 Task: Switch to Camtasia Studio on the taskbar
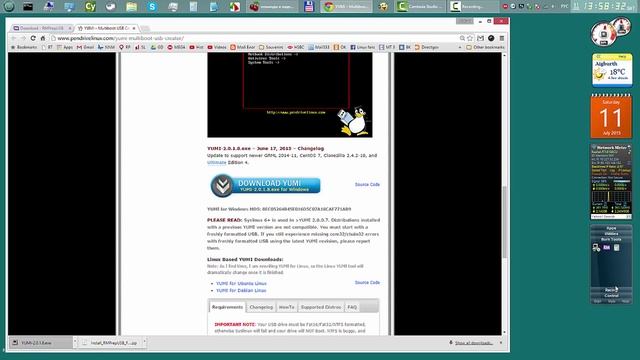(419, 6)
